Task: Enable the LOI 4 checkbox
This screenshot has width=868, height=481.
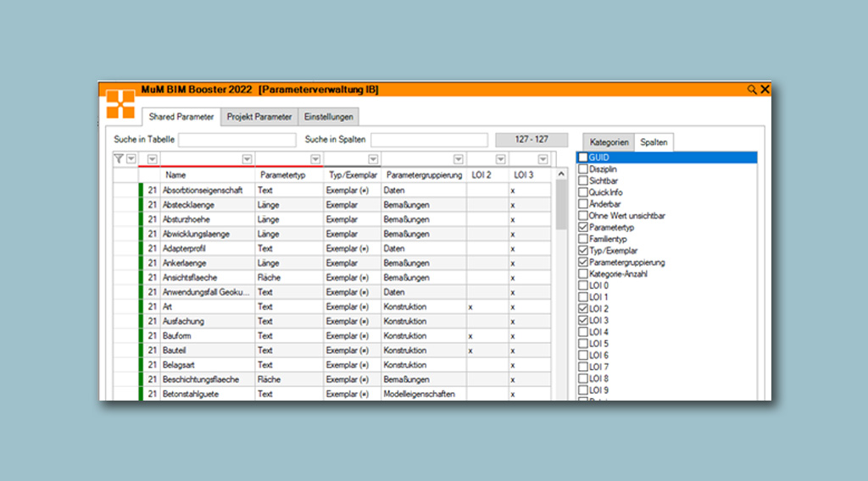Action: 583,332
